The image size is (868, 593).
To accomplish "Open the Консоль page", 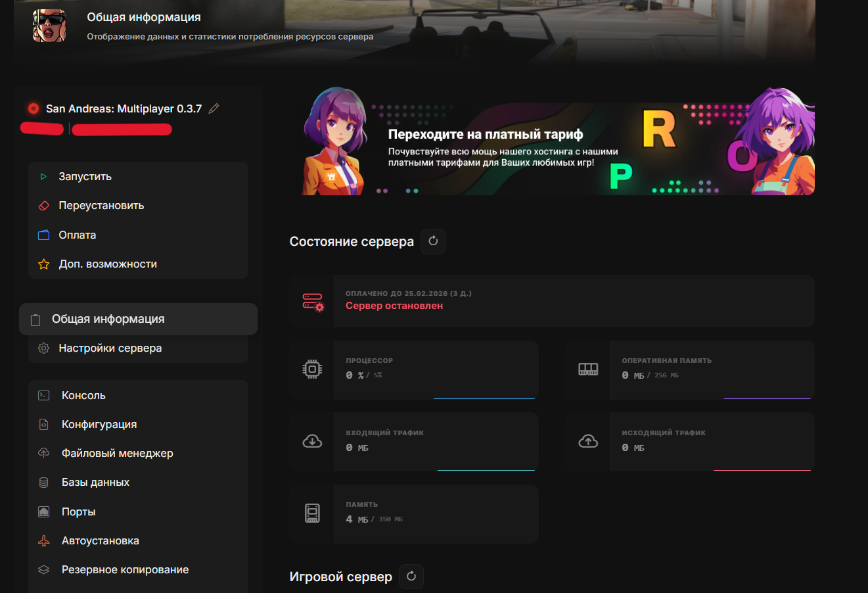I will (x=83, y=396).
